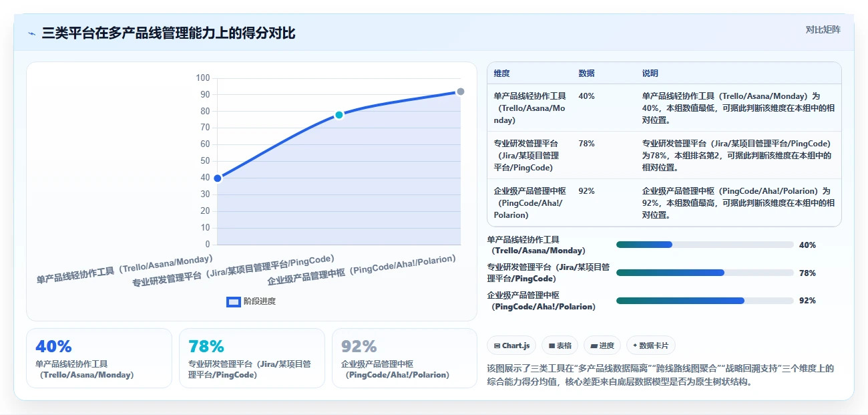Click the 78 data point on chart
The height and width of the screenshot is (415, 868).
point(339,115)
